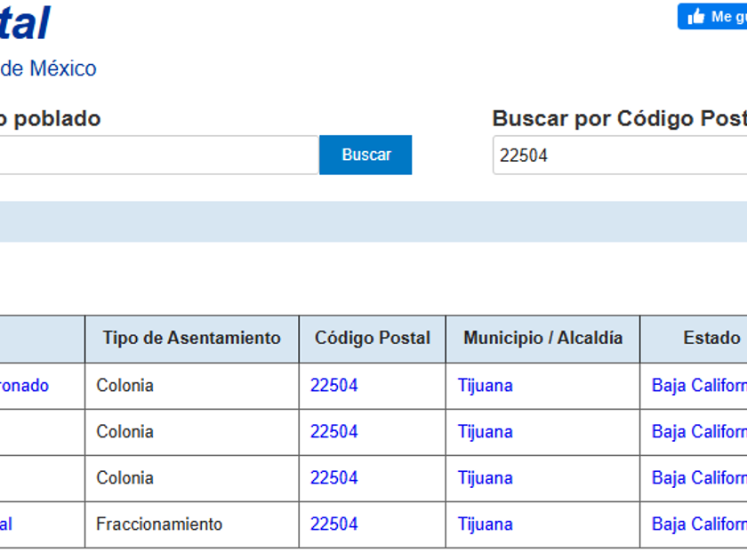The width and height of the screenshot is (747, 560).
Task: Click the site logo title at top
Action: click(24, 23)
